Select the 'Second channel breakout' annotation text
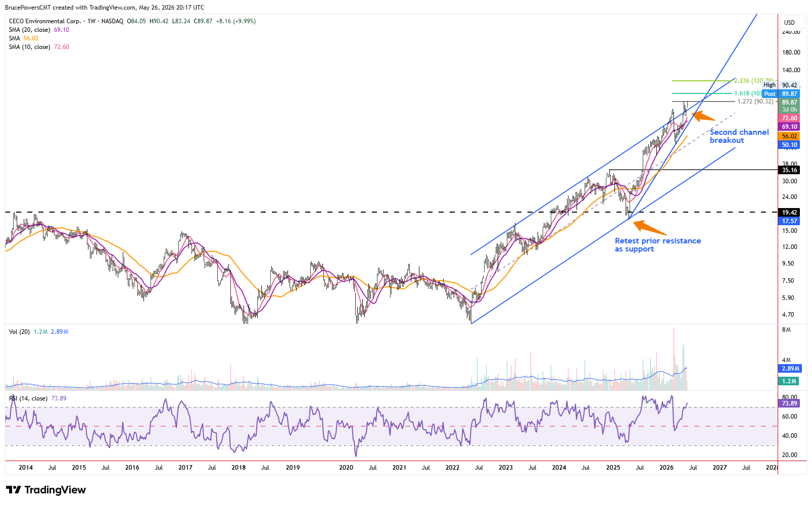Image resolution: width=812 pixels, height=505 pixels. (739, 136)
